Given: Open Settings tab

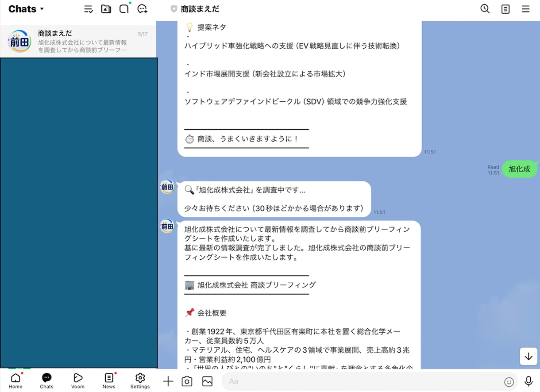Looking at the screenshot, I should 140,381.
